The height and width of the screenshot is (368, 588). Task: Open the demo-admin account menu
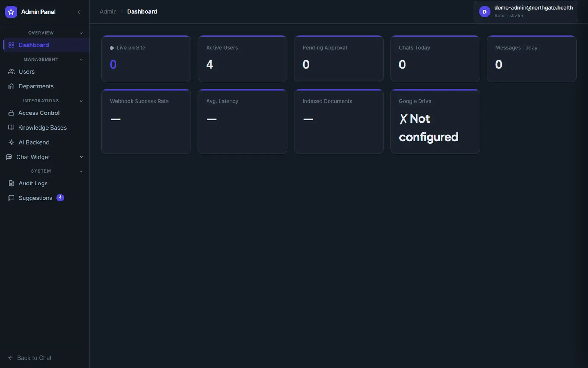point(526,11)
